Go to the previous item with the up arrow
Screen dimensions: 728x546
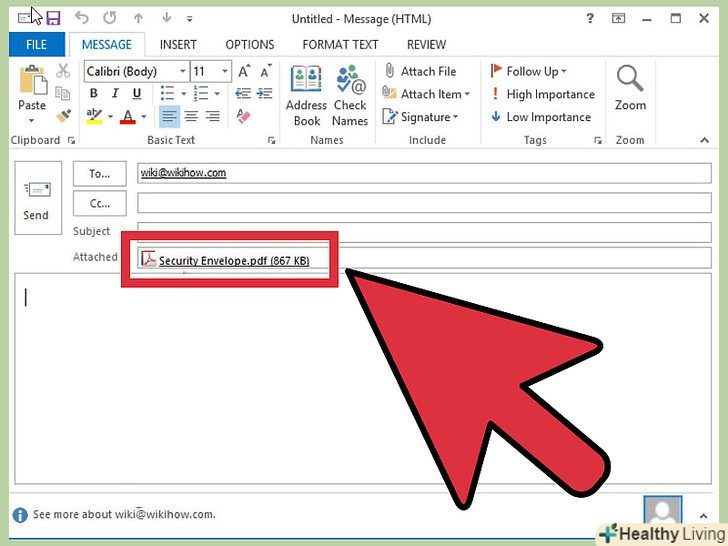[138, 18]
